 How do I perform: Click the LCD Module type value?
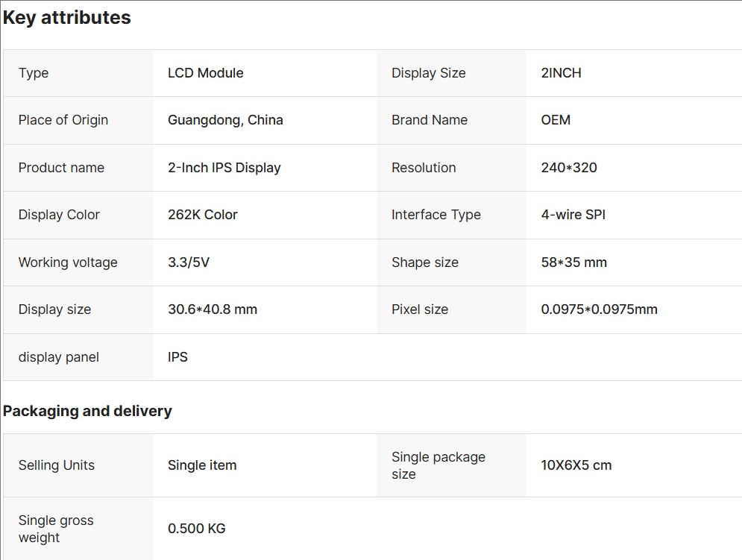click(206, 73)
